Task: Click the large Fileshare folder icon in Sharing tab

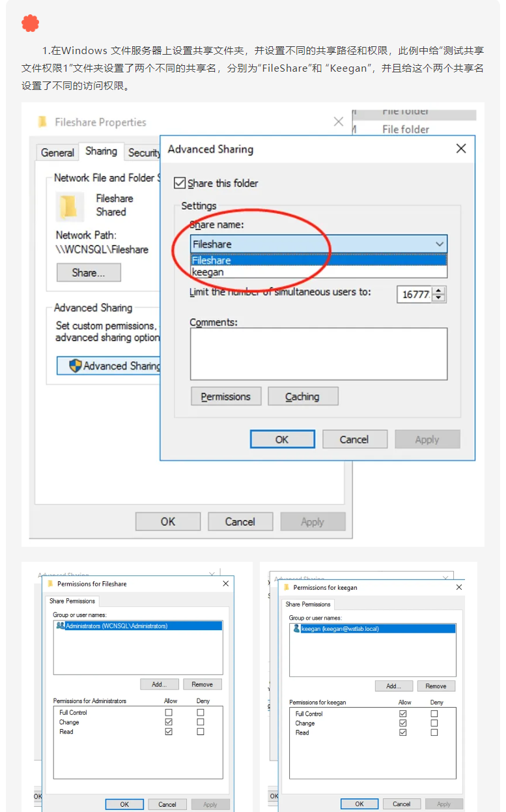Action: click(x=69, y=205)
